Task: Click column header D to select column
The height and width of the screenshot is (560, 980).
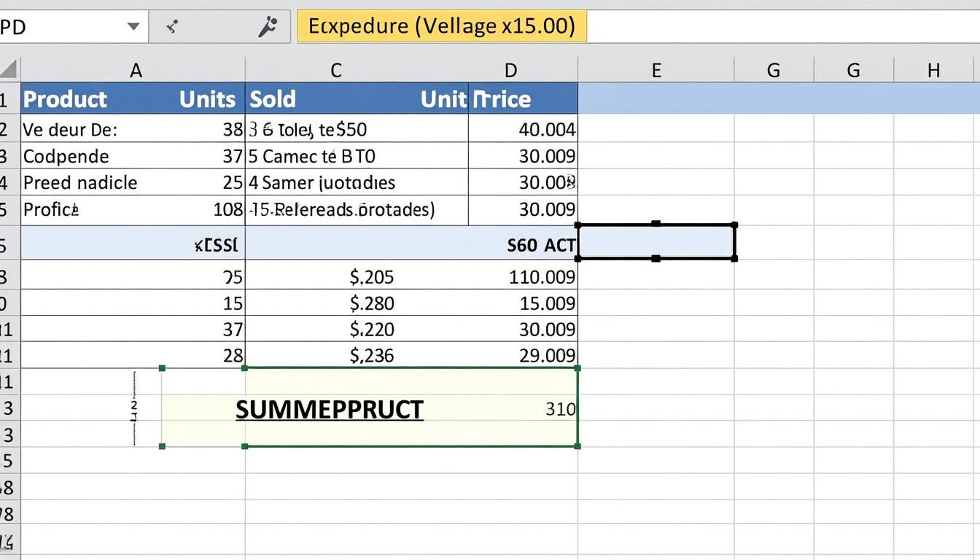Action: [510, 70]
